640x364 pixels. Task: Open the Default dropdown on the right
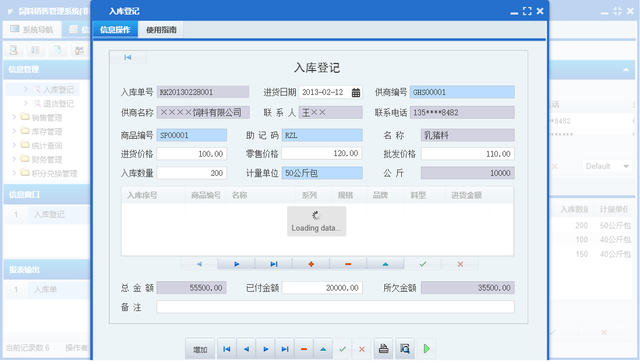[607, 165]
